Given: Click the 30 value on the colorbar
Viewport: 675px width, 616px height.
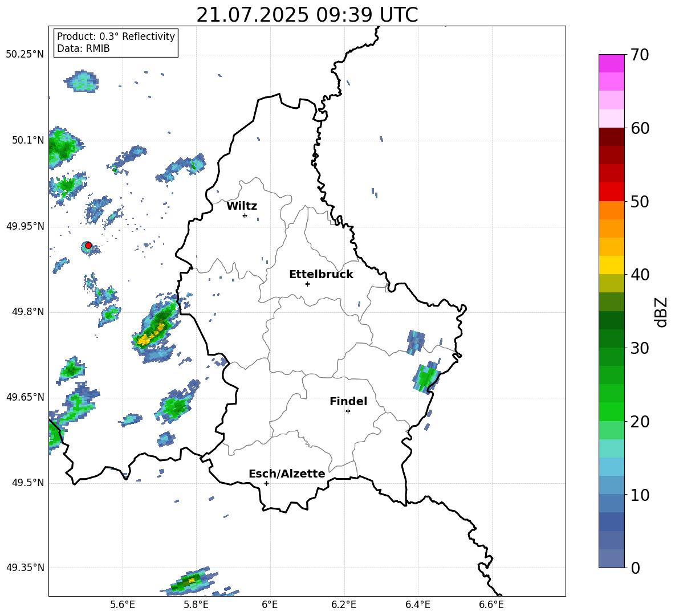Looking at the screenshot, I should coord(639,348).
